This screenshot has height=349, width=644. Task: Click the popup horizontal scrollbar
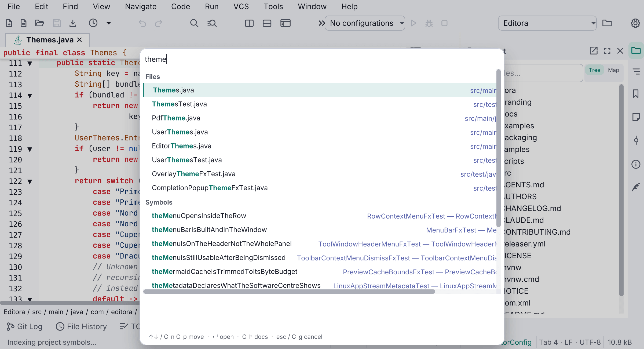pyautogui.click(x=289, y=292)
